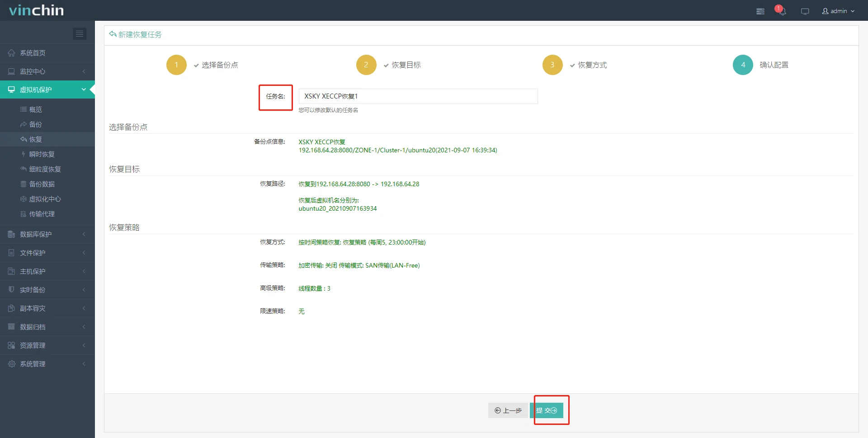The image size is (868, 438).
Task: Click the 备份数据 stack icon
Action: coord(24,184)
